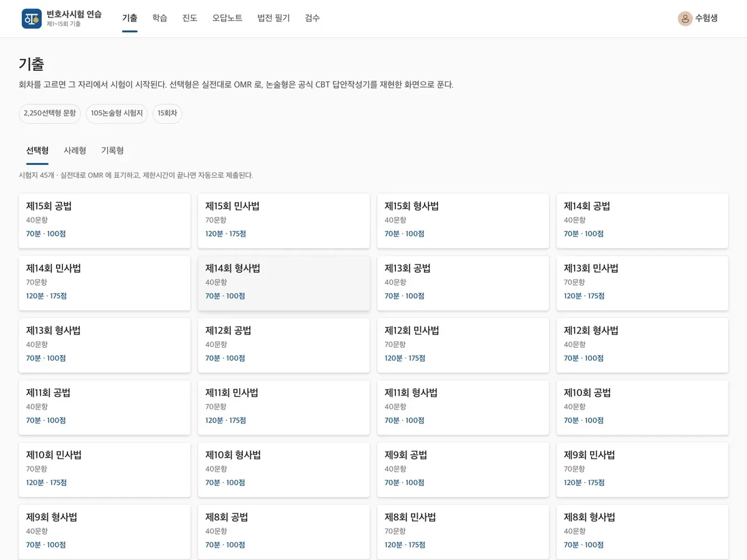
Task: Switch to the 기록형 exam type tab
Action: 112,151
